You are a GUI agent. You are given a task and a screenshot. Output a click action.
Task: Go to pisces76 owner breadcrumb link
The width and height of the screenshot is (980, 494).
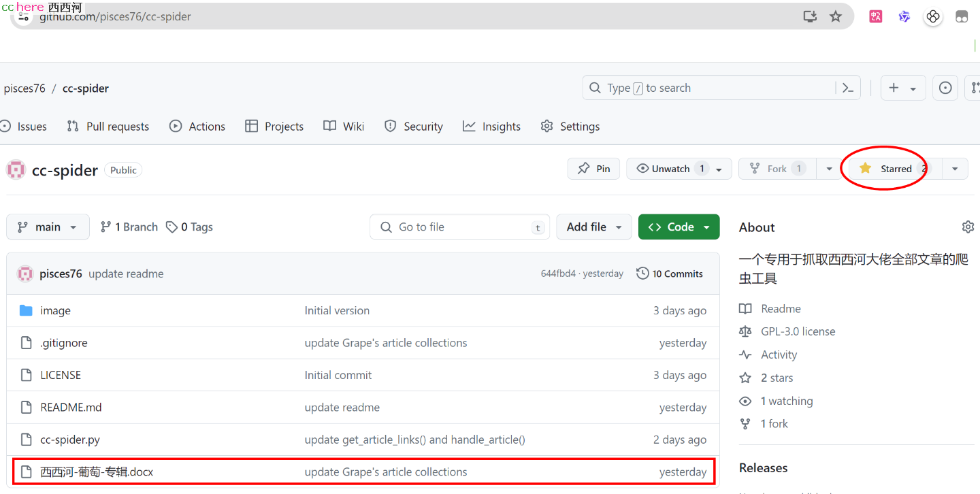click(x=24, y=88)
